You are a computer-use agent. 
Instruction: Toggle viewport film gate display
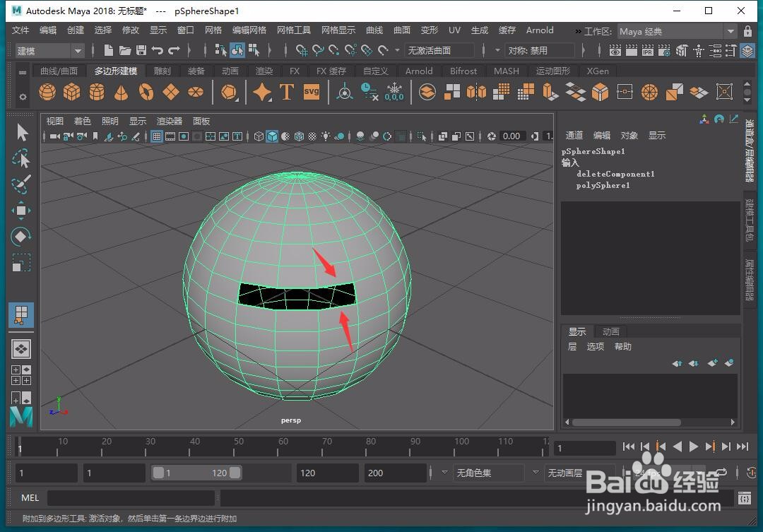(170, 136)
